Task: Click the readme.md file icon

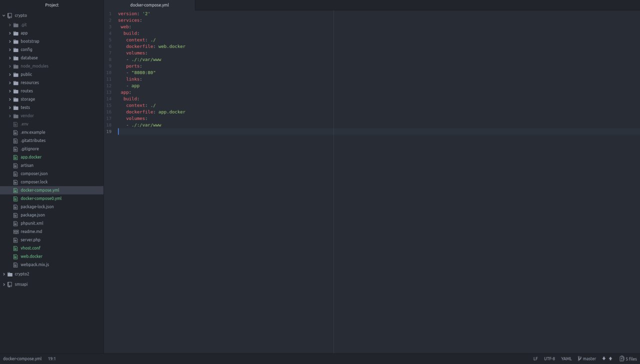Action: pyautogui.click(x=15, y=231)
